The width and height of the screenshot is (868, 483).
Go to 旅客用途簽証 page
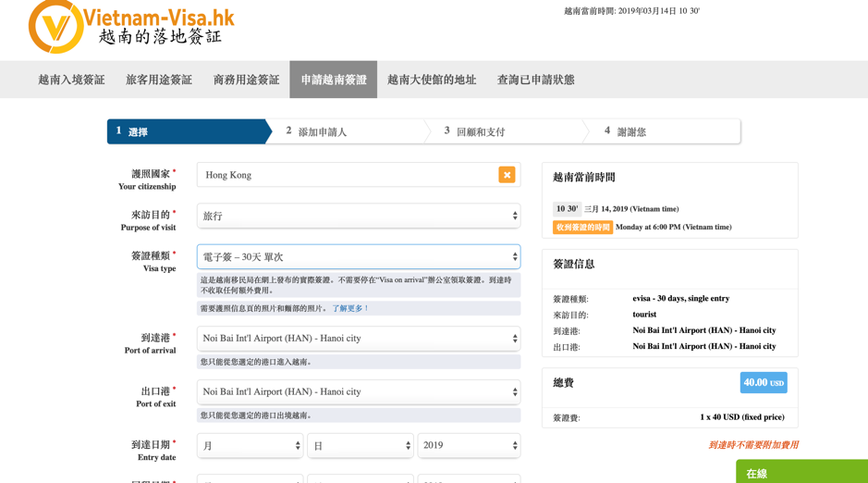coord(159,80)
